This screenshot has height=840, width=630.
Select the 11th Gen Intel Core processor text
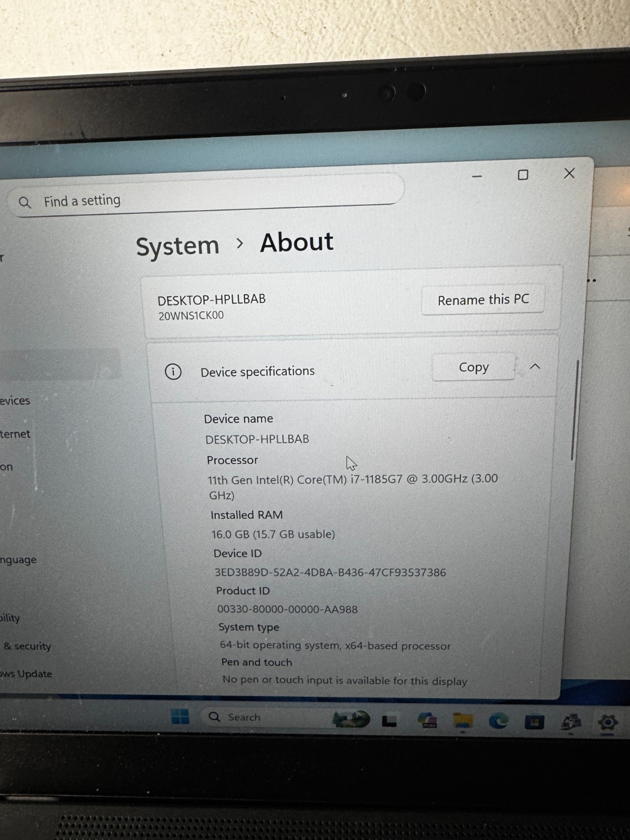pos(352,487)
